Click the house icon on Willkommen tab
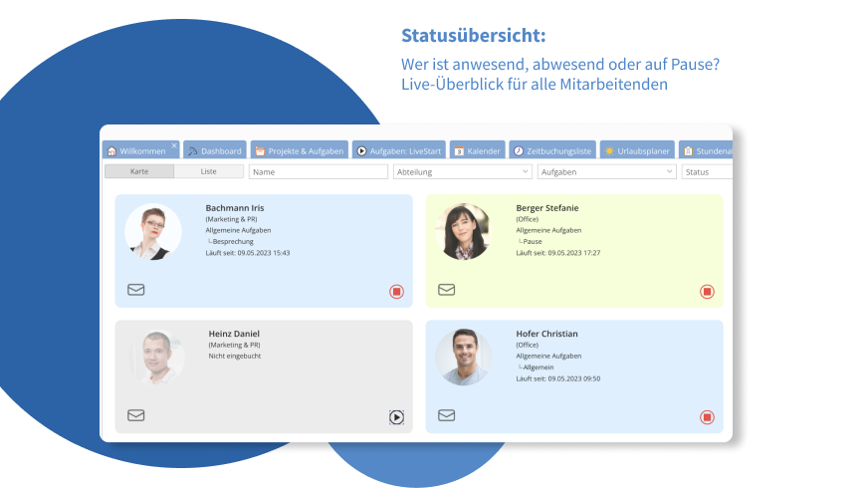The height and width of the screenshot is (488, 868). [x=111, y=150]
